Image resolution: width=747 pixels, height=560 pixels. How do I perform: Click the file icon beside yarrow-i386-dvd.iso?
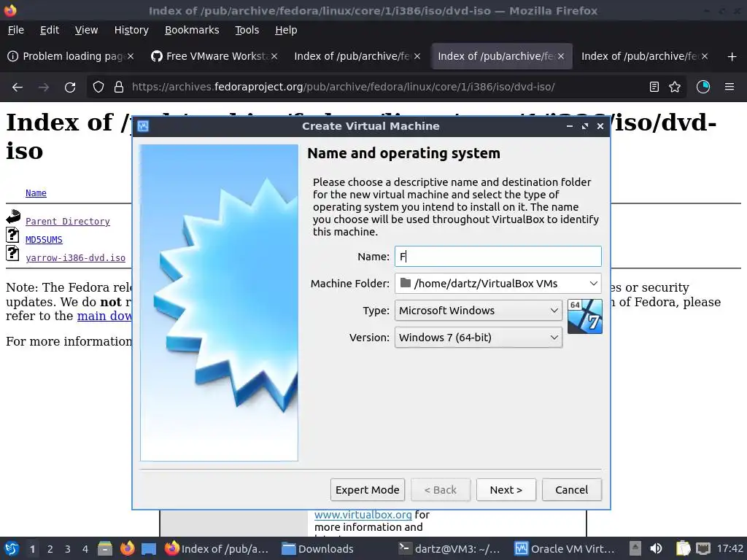[x=13, y=253]
